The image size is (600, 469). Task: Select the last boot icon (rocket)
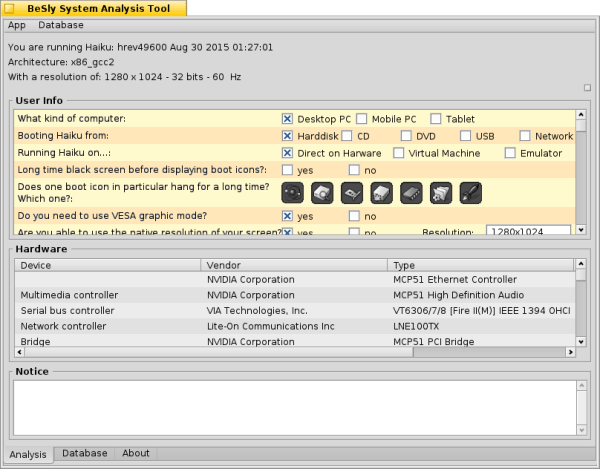[x=470, y=193]
